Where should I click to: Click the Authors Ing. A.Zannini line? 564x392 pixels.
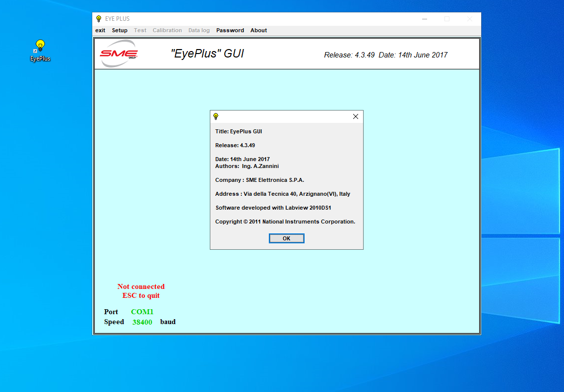247,166
